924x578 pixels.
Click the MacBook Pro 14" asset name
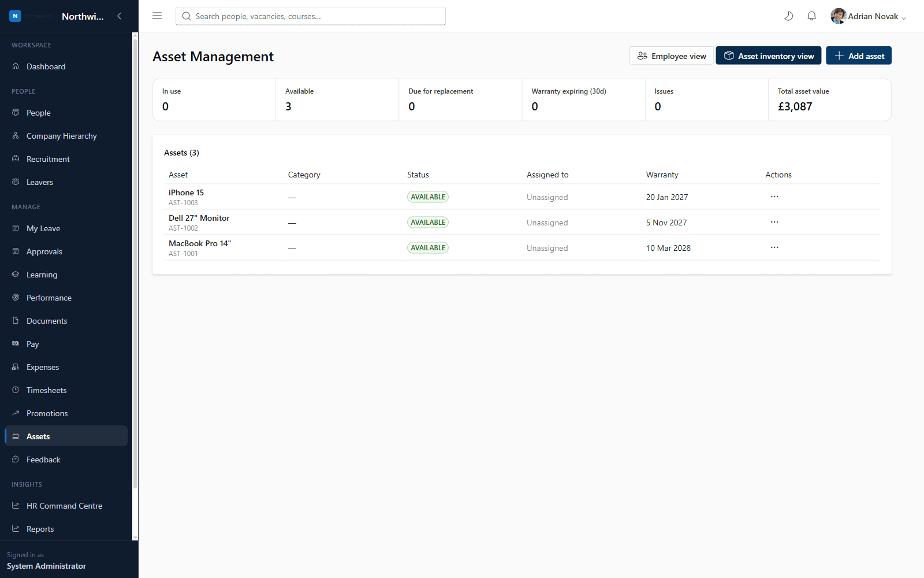[200, 243]
